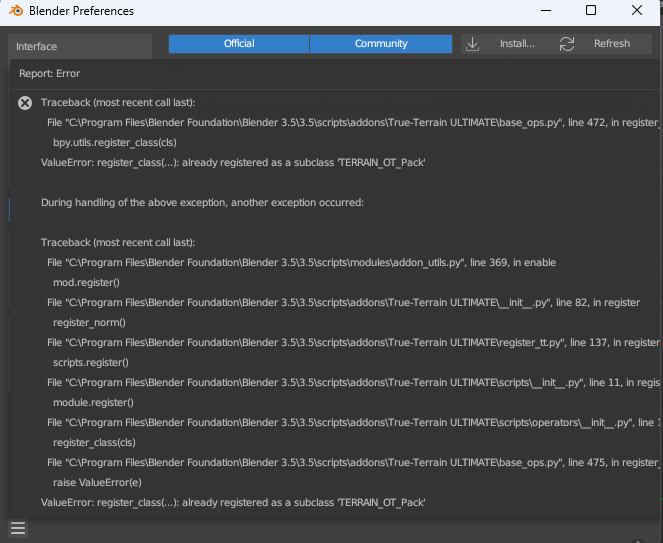Screen dimensions: 663x543
Task: Open the hamburger preferences menu
Action: point(18,528)
